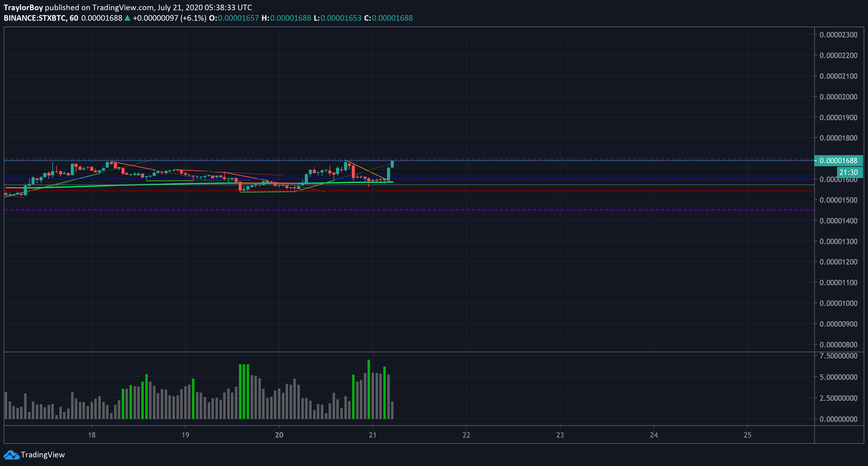Click the high value H:0.00001688
Viewport: 868px width, 466px height.
click(287, 18)
